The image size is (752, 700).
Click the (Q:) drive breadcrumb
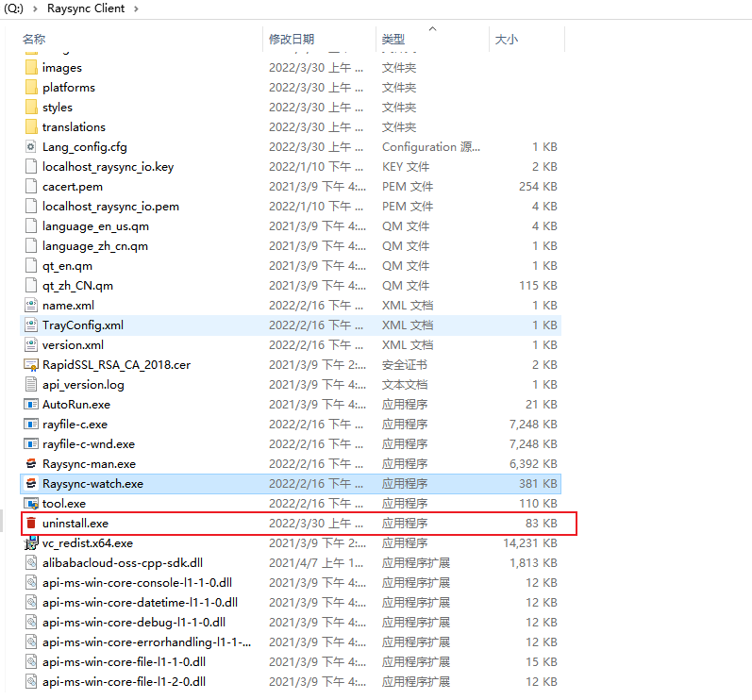tap(13, 8)
